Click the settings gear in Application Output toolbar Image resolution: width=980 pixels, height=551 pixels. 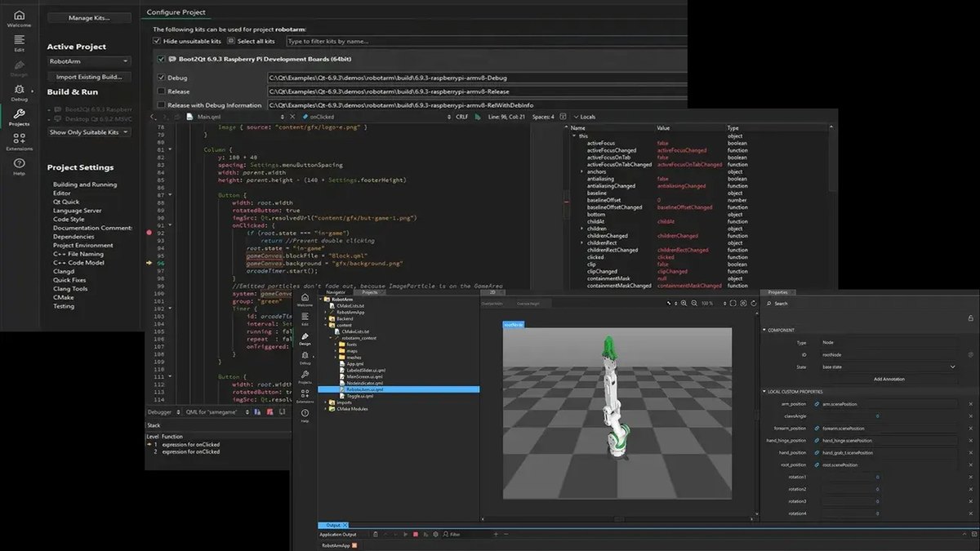[x=437, y=535]
